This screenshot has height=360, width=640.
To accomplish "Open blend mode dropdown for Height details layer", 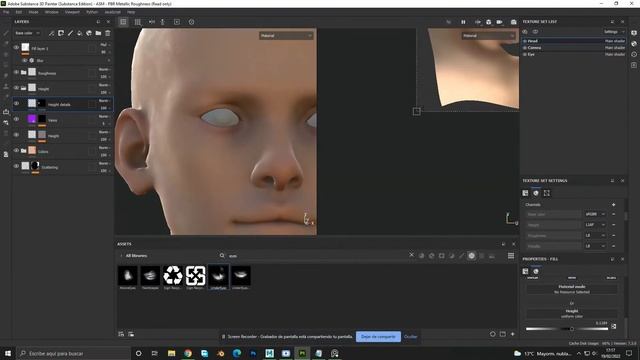I will (104, 101).
